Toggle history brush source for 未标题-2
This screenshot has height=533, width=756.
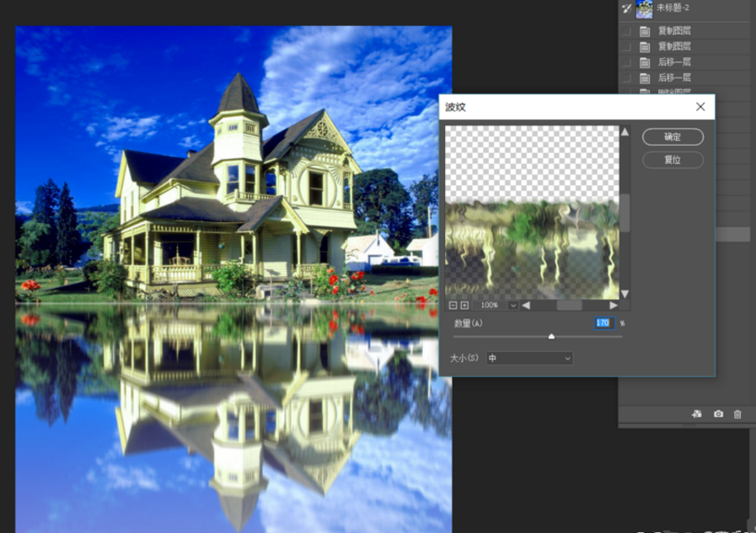click(x=626, y=8)
